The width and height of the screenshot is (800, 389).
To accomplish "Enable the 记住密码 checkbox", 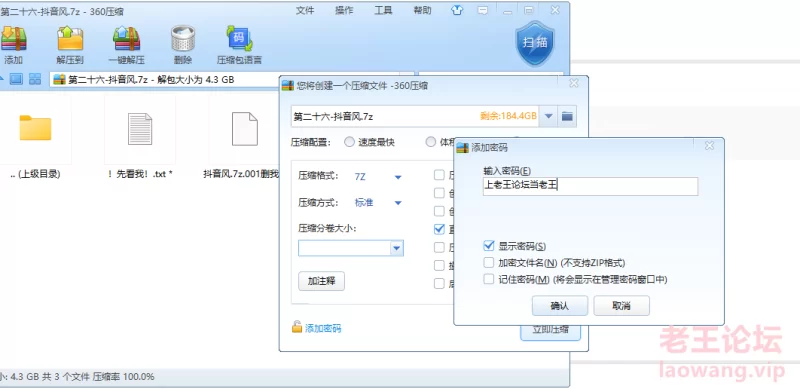I will [x=488, y=279].
